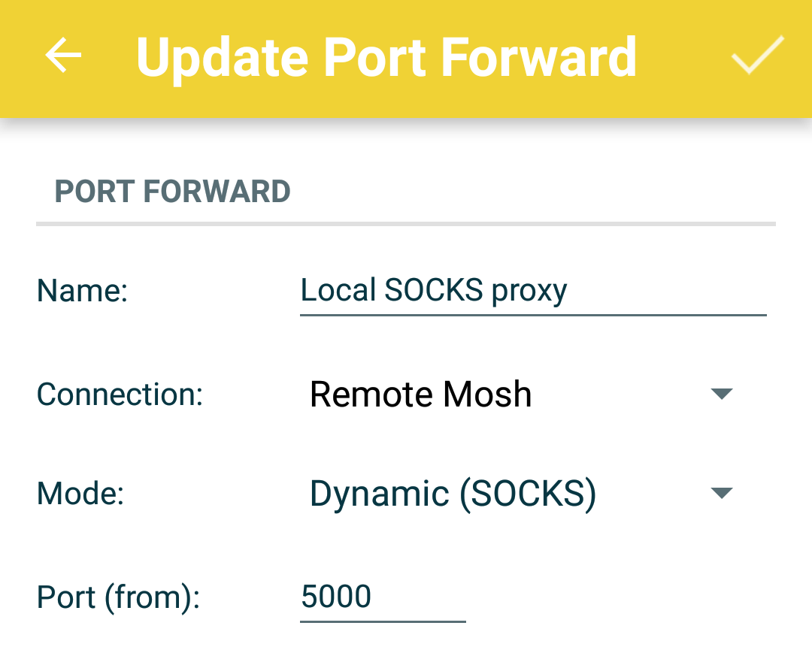
Task: Tap the Connection: label
Action: (120, 395)
